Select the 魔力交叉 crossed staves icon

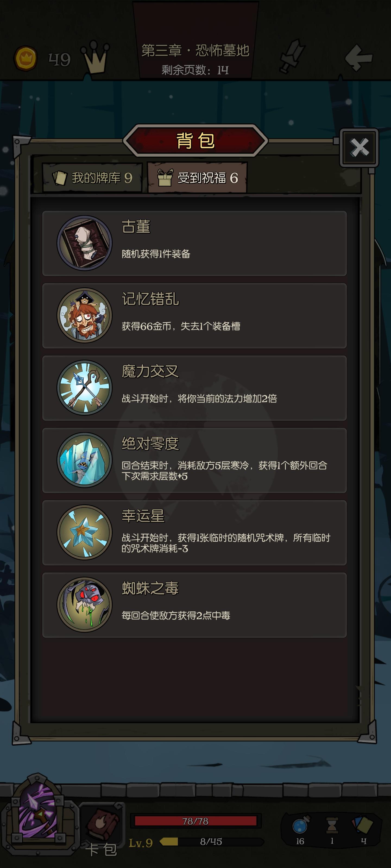pyautogui.click(x=84, y=388)
